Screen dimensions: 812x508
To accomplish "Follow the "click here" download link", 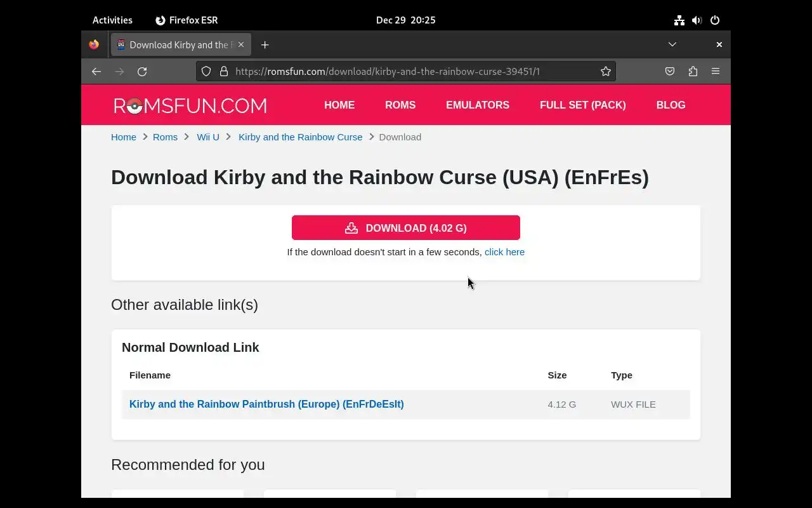I will [x=504, y=252].
